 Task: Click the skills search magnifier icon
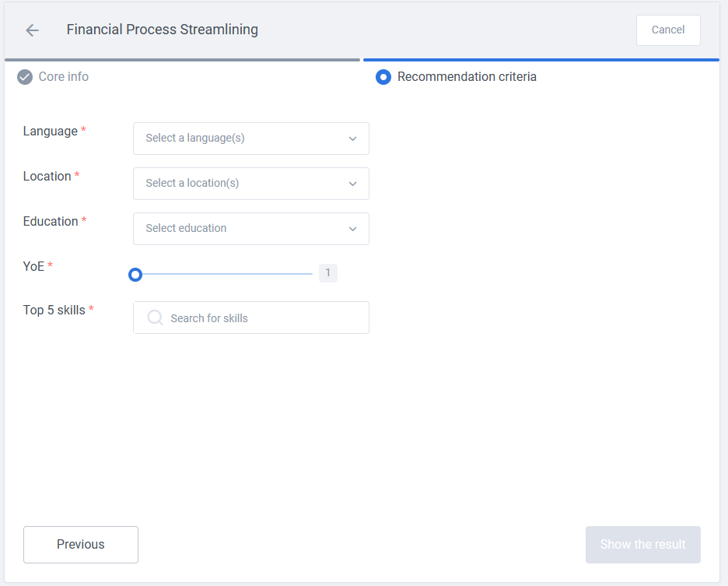[155, 318]
